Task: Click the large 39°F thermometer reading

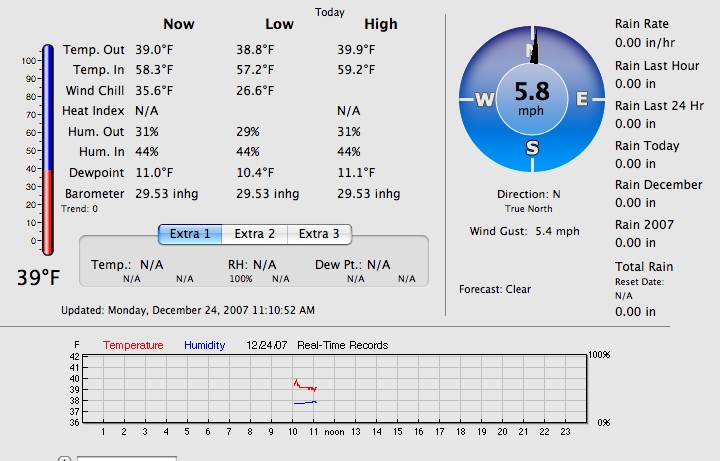Action: point(39,277)
